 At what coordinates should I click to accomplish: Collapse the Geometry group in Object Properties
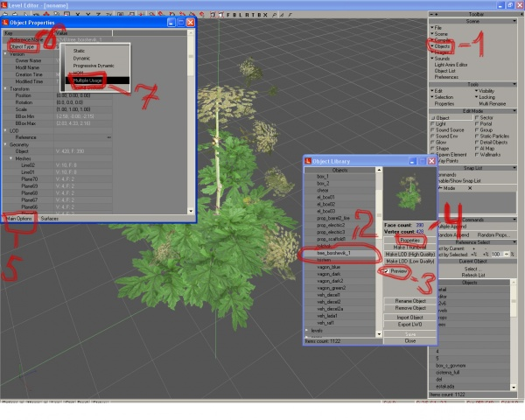[5, 144]
